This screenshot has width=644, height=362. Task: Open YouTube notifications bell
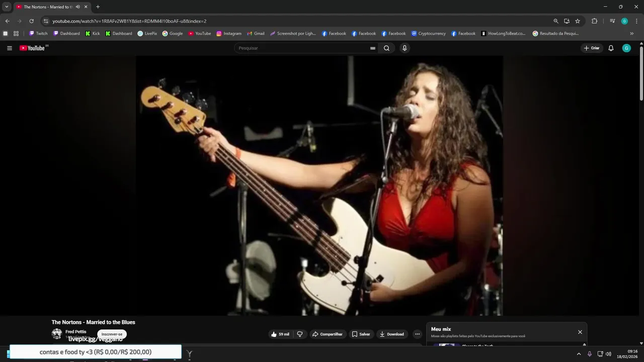tap(611, 48)
